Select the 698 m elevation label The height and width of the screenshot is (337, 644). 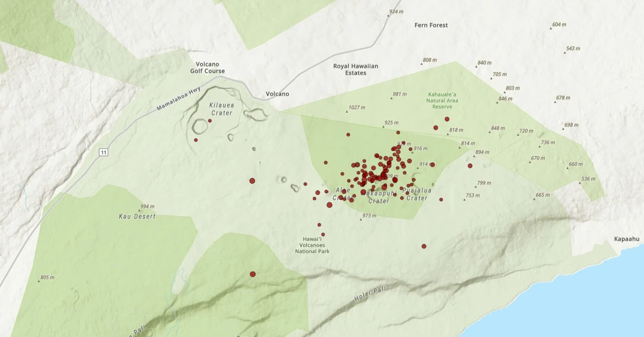[x=572, y=126]
